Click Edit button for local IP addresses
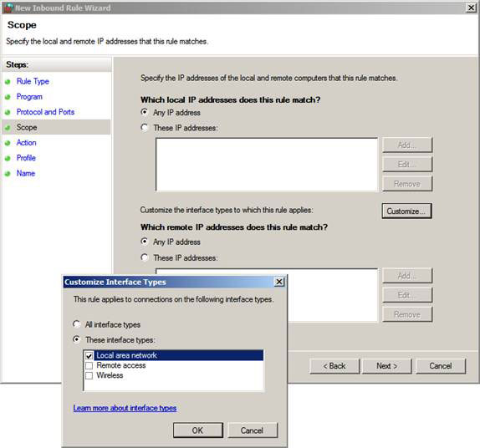 click(x=407, y=165)
